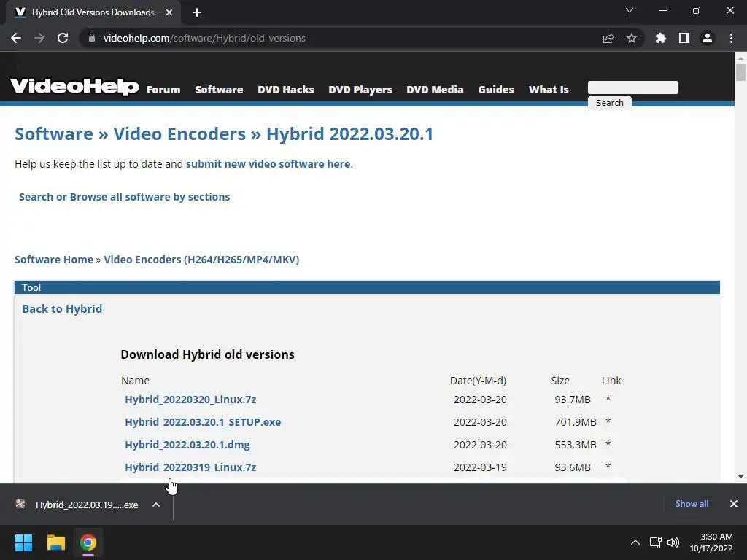Open the DVD Hacks menu item

point(286,90)
